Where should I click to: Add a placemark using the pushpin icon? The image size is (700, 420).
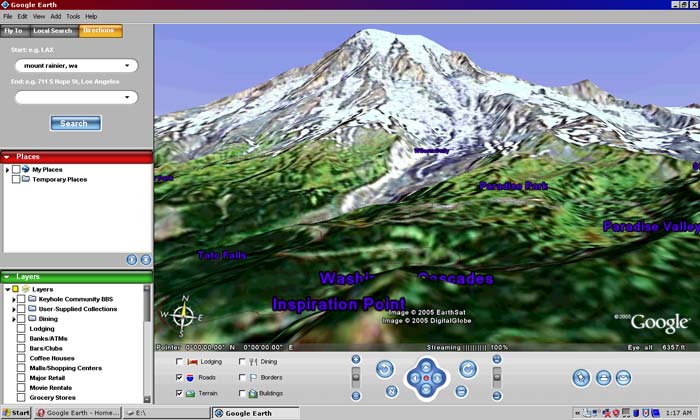pos(581,377)
